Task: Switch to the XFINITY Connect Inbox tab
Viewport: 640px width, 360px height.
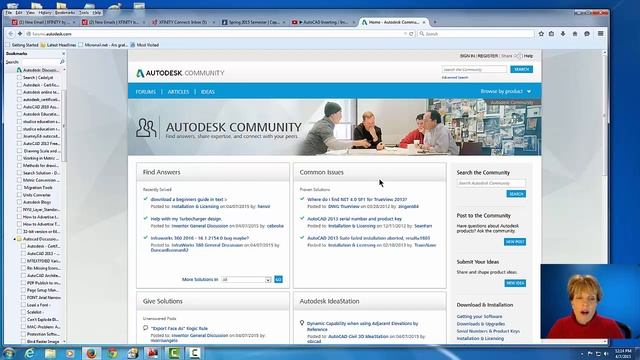Action: point(182,22)
